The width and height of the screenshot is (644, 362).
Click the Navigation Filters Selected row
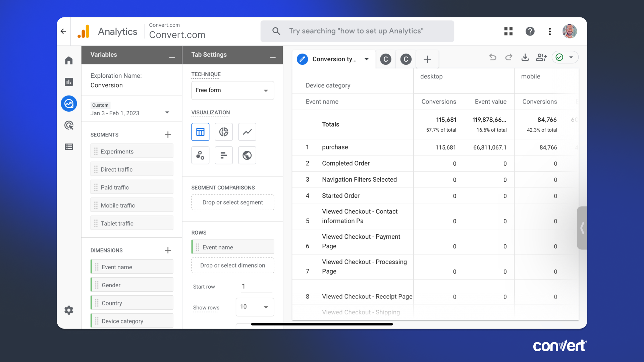435,180
